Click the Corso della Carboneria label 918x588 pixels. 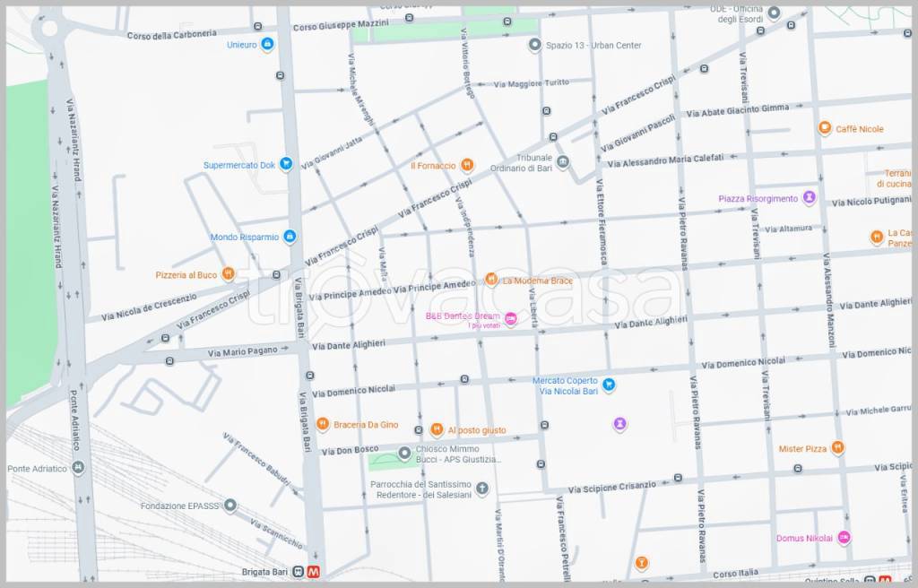[x=171, y=35]
